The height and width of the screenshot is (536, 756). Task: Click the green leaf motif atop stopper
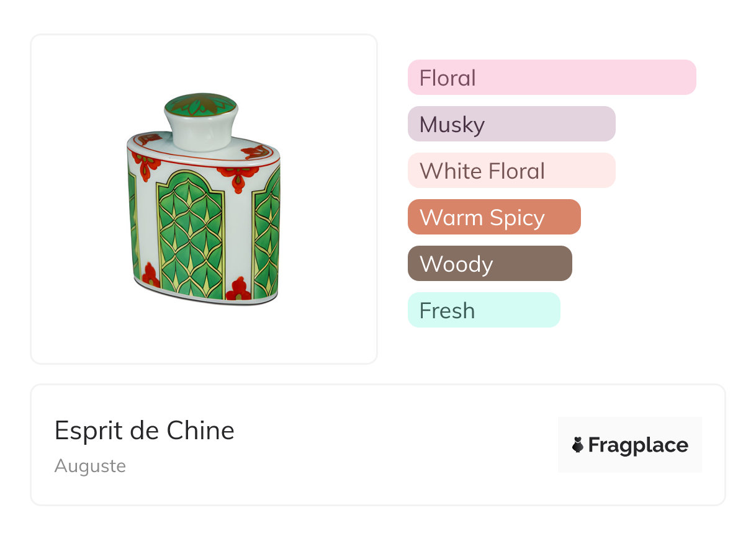[200, 104]
